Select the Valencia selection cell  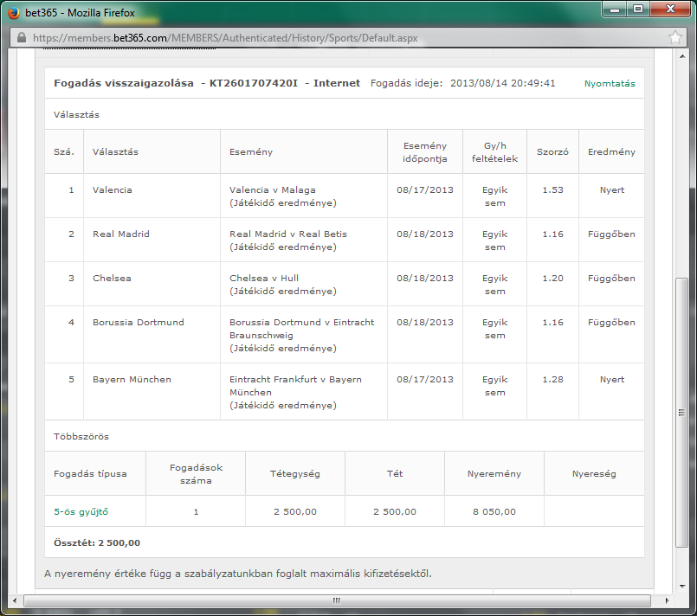pyautogui.click(x=152, y=196)
